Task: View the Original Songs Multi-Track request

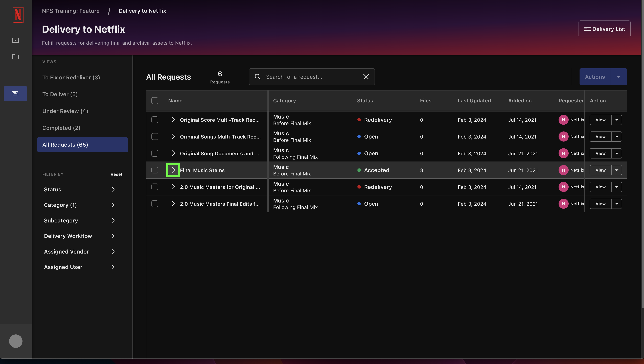Action: [x=600, y=136]
